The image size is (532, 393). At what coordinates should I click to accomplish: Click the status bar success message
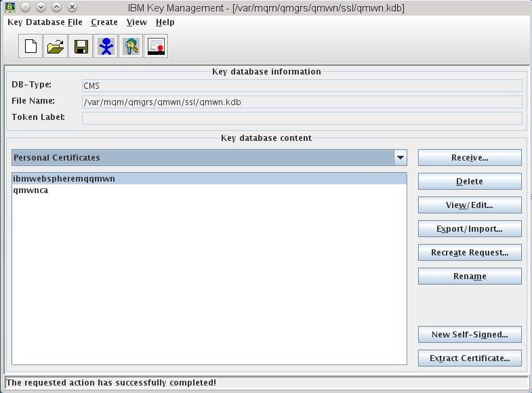click(x=111, y=382)
